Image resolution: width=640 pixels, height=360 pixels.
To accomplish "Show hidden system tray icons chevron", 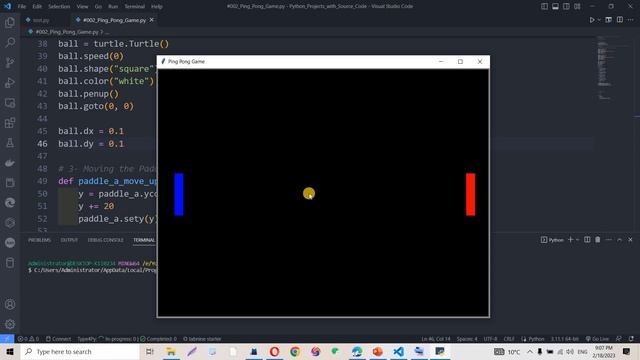I will 529,351.
